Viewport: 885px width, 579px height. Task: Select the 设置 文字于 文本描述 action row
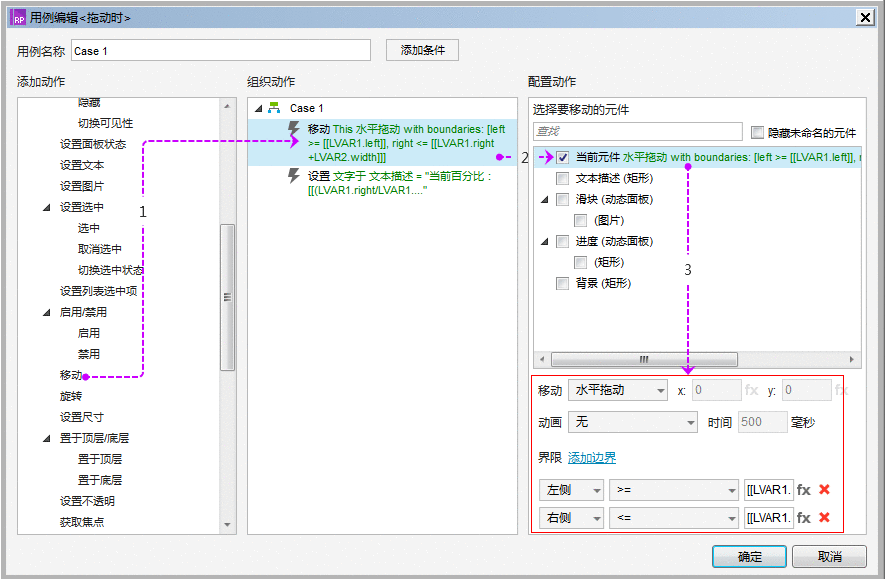pyautogui.click(x=383, y=183)
